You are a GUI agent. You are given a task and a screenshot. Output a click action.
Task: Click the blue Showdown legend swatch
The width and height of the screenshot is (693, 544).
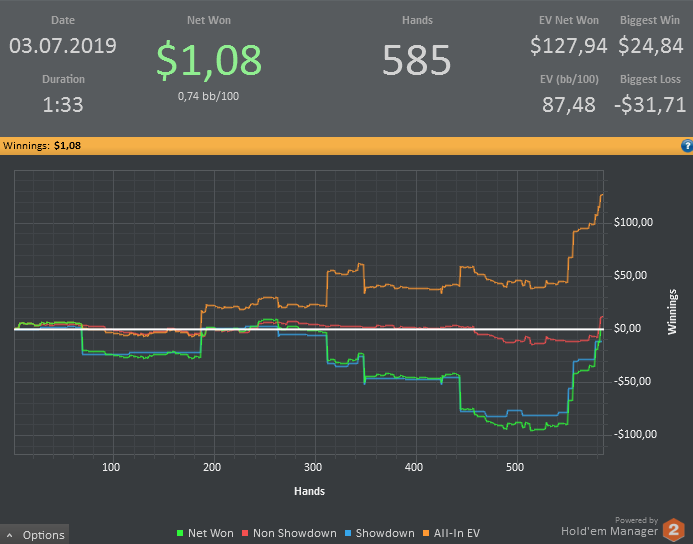tap(348, 533)
